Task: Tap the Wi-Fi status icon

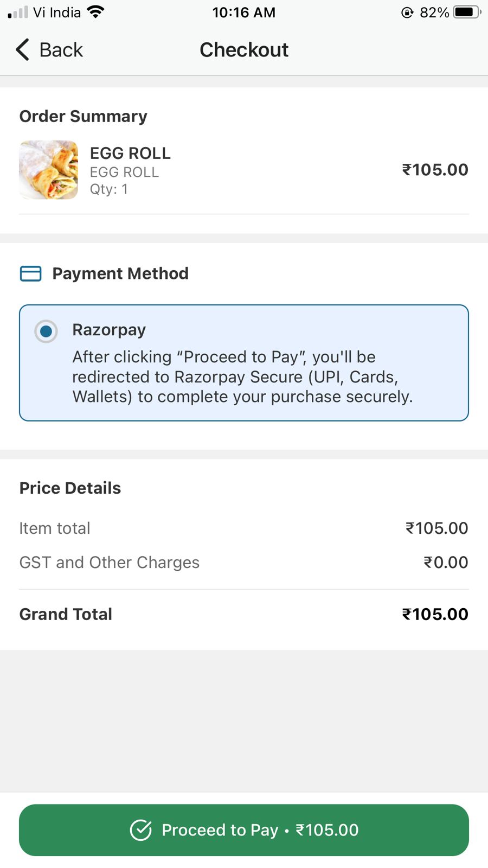Action: [96, 12]
